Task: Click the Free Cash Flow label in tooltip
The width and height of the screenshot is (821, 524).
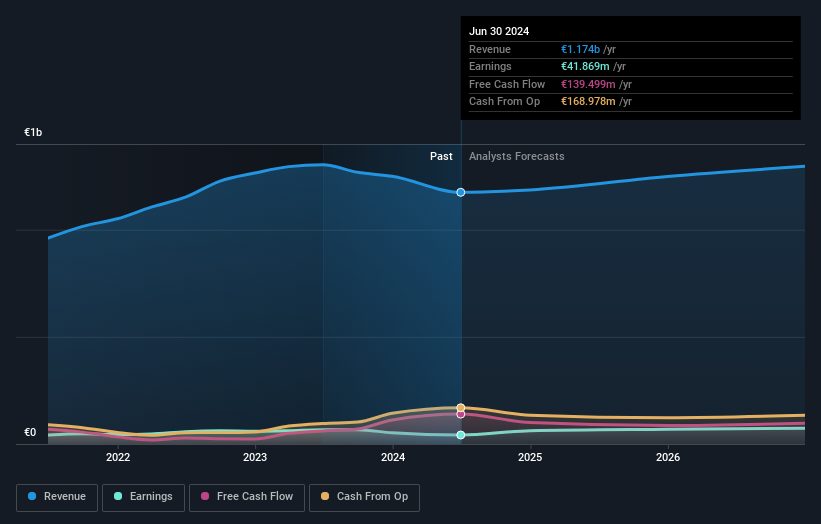Action: [x=507, y=84]
